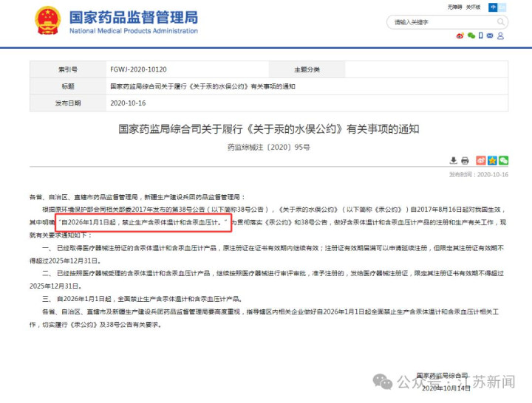Click the envelope mail icon in header
Screen dimensions: 532x403
(490, 35)
